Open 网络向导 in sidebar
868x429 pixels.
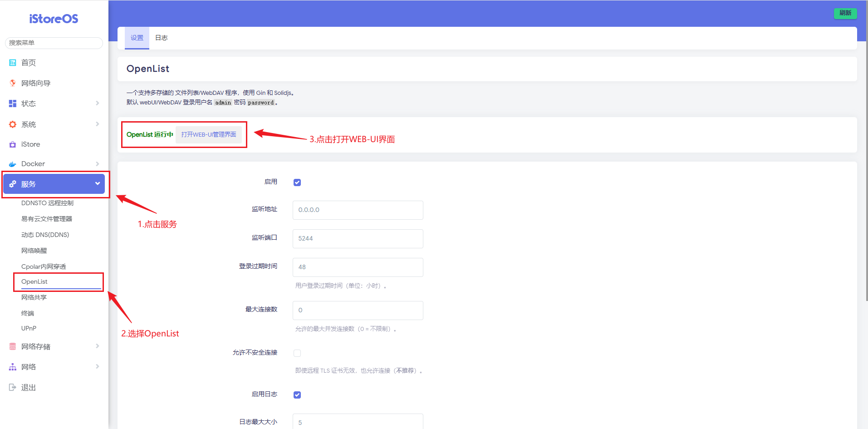[x=36, y=83]
